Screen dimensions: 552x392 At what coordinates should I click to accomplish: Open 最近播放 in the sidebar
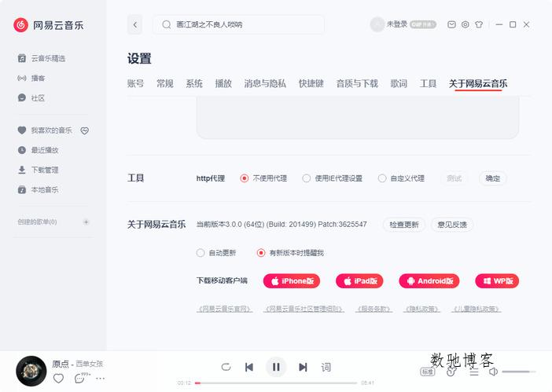pos(38,150)
